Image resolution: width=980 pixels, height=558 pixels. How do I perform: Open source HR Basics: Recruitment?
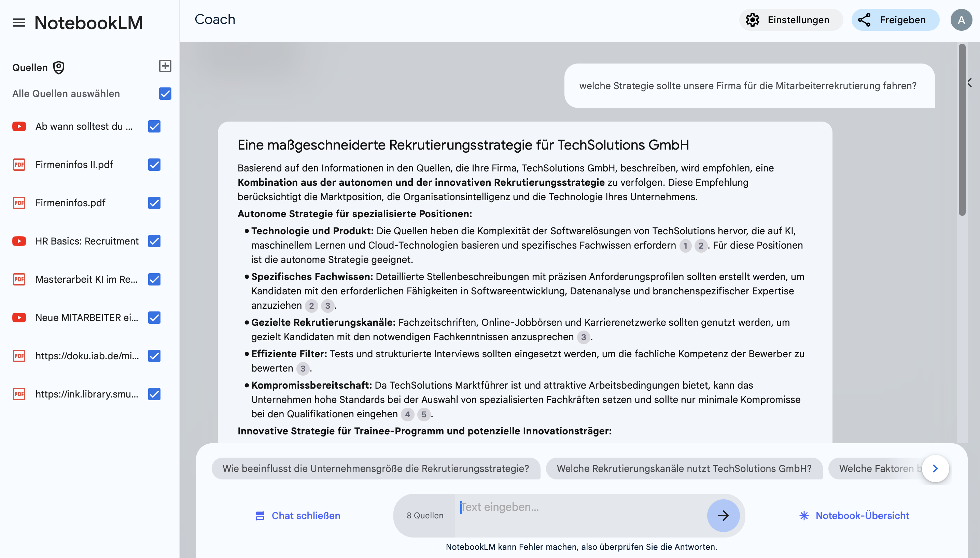tap(87, 241)
